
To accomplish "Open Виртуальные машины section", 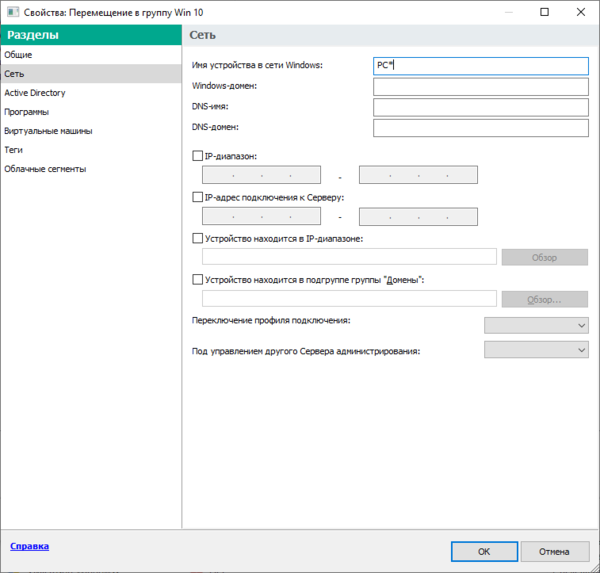I will click(48, 131).
